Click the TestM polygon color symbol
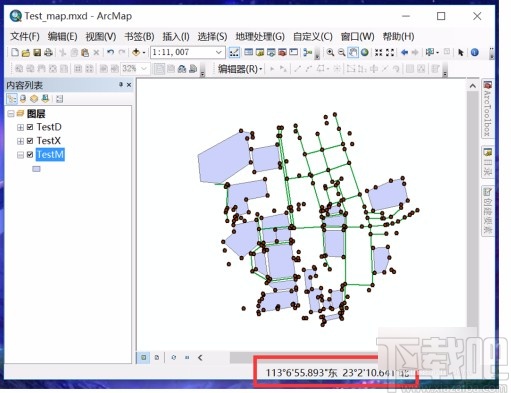 pos(36,169)
